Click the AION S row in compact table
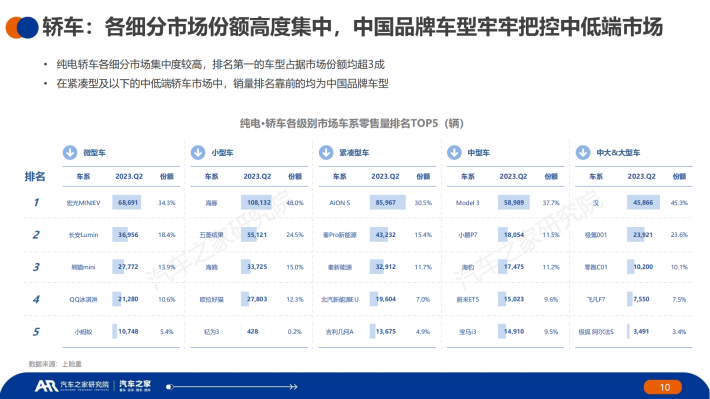Screen dimensions: 710x399 coord(377,202)
